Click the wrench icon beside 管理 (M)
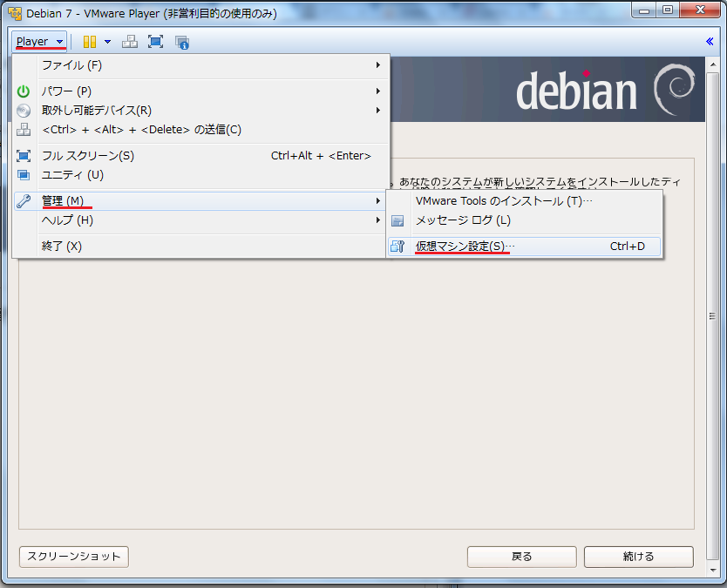The image size is (727, 588). click(24, 201)
